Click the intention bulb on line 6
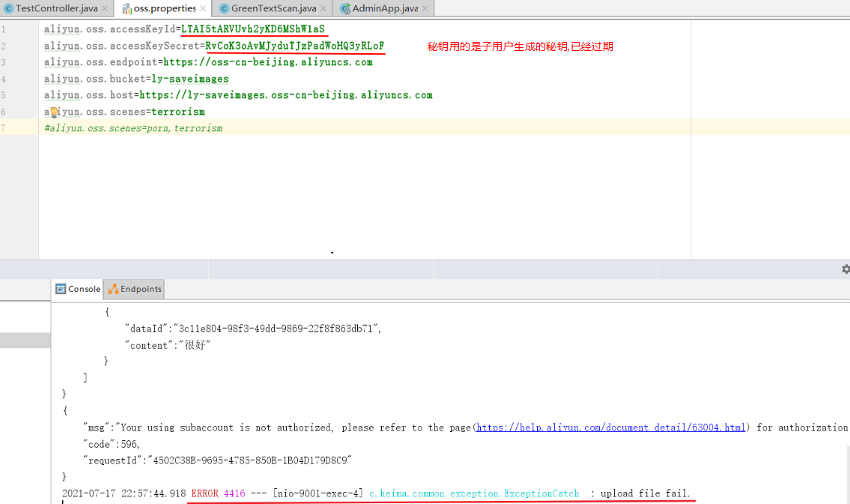 coord(52,112)
